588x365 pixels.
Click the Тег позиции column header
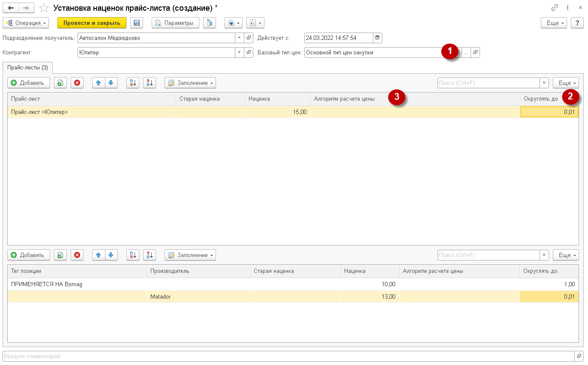click(x=77, y=271)
